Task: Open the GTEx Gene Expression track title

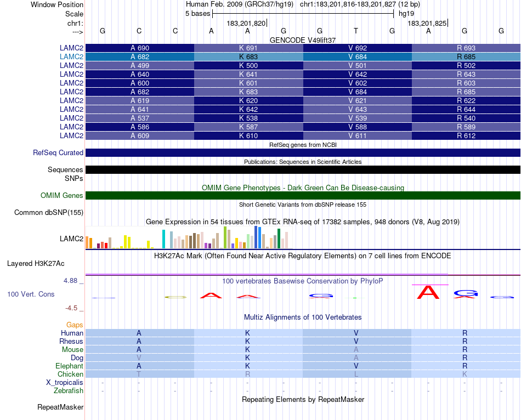Action: [303, 222]
